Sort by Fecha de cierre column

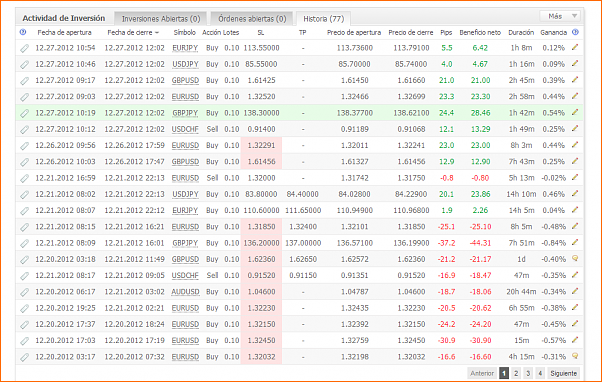(x=133, y=33)
